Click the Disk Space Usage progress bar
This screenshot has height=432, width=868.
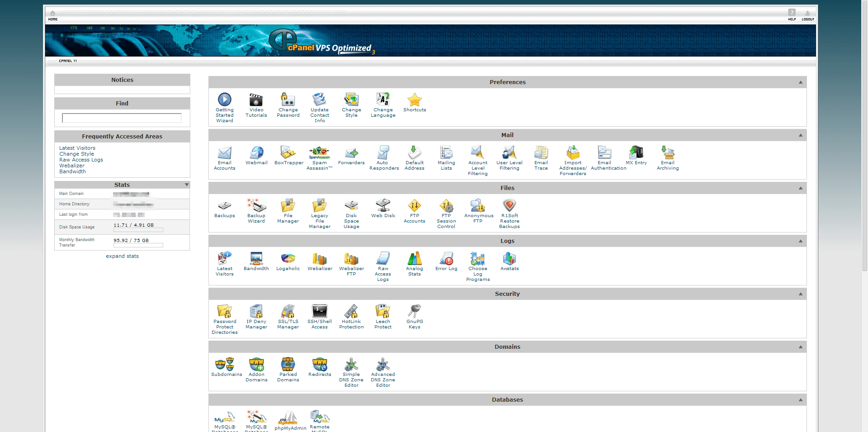coord(138,230)
